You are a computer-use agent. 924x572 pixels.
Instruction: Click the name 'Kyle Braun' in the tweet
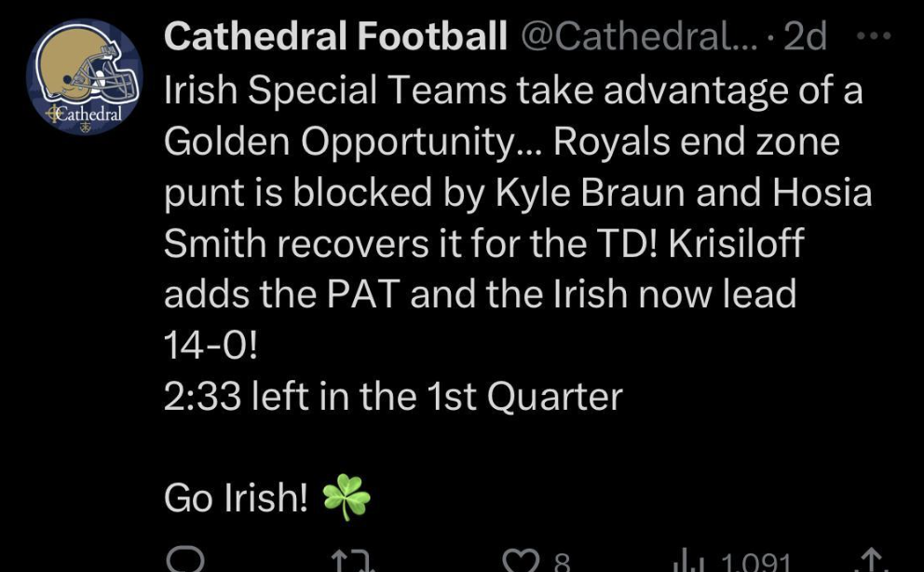click(x=591, y=193)
